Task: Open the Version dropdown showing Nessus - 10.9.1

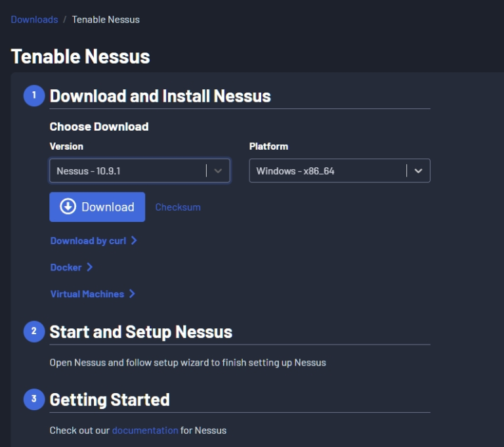Action: coord(140,171)
